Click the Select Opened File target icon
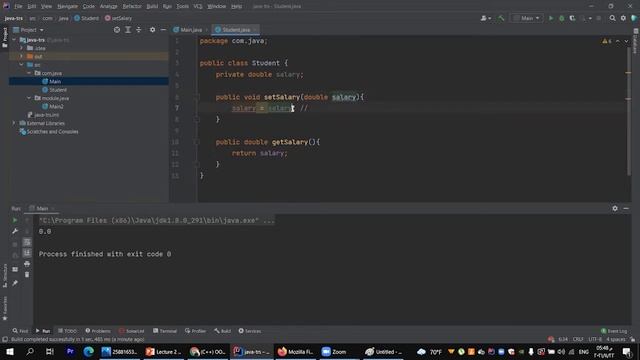 117,30
